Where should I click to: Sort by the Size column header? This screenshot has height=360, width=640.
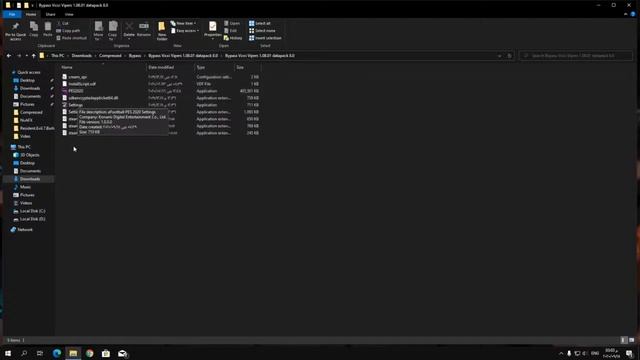tap(248, 67)
